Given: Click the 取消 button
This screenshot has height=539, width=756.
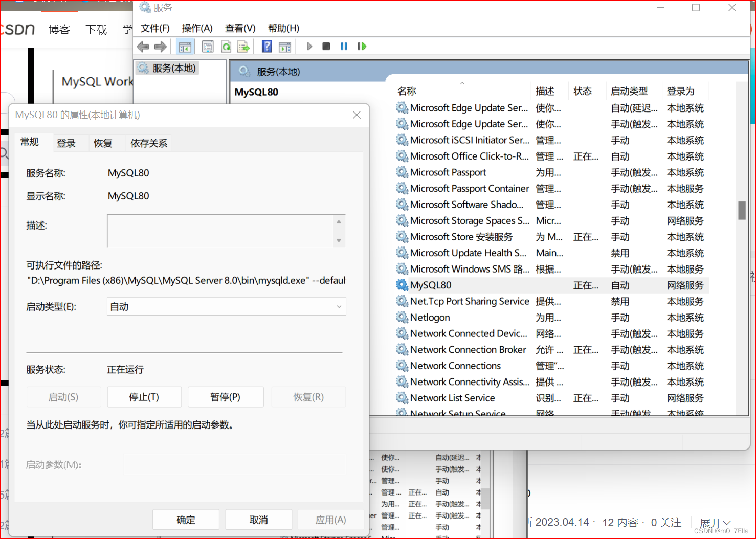Looking at the screenshot, I should coord(259,520).
